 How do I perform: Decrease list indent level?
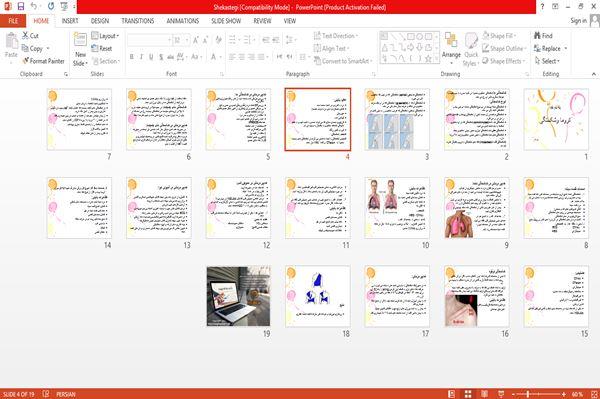pos(266,40)
